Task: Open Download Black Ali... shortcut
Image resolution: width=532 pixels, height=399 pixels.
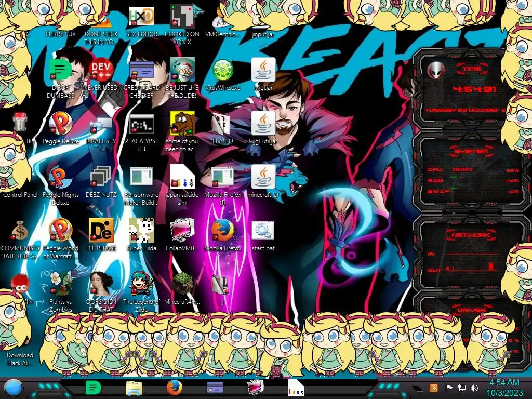Action: [20, 359]
